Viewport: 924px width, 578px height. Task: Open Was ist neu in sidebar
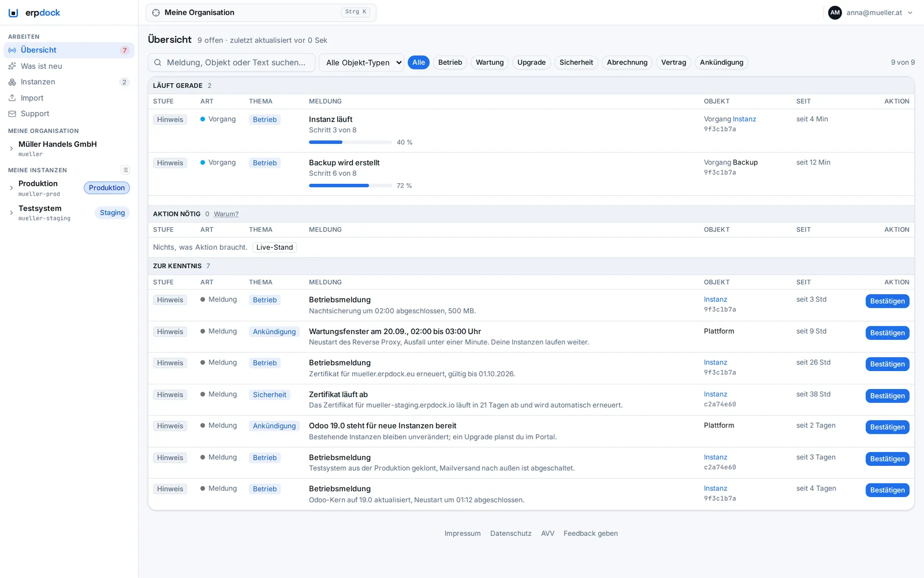coord(69,66)
